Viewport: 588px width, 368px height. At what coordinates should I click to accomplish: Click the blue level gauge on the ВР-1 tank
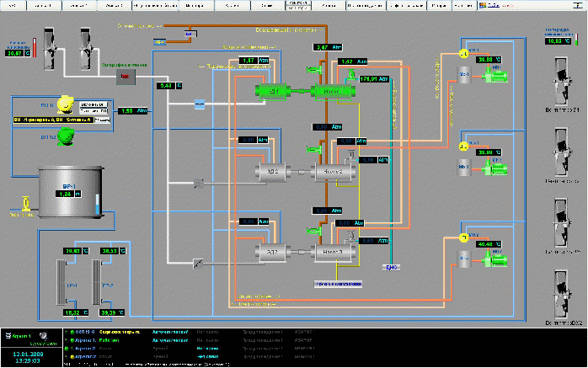pos(98,205)
